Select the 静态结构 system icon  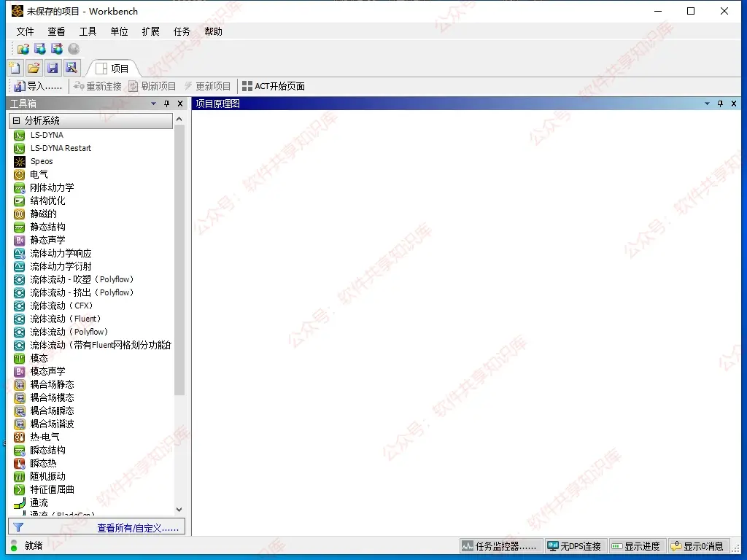click(19, 227)
